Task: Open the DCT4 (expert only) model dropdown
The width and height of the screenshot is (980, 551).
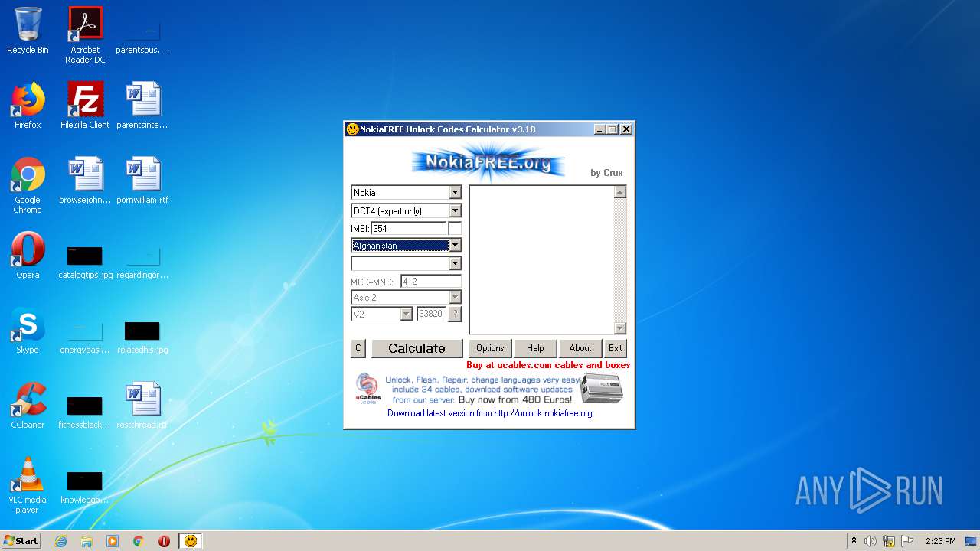Action: pos(455,211)
